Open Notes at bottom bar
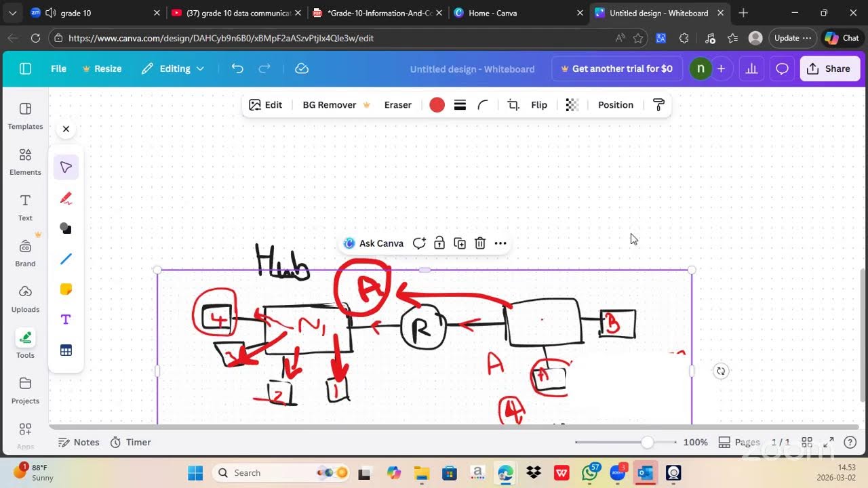The height and width of the screenshot is (488, 868). tap(79, 442)
